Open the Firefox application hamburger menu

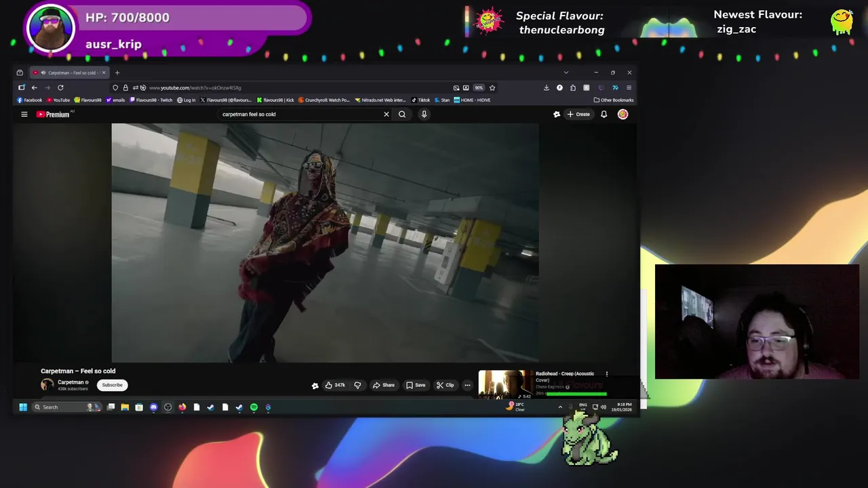click(x=629, y=87)
